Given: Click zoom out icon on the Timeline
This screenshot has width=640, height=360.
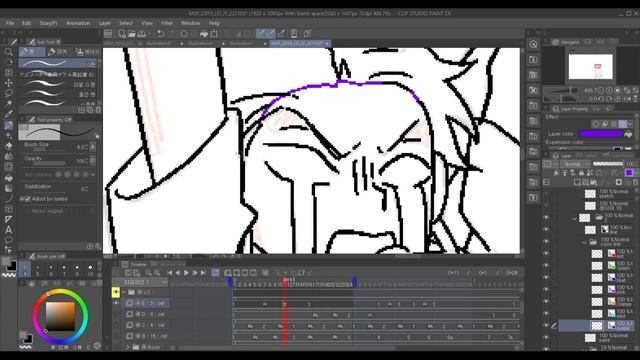Looking at the screenshot, I should pyautogui.click(x=149, y=273).
